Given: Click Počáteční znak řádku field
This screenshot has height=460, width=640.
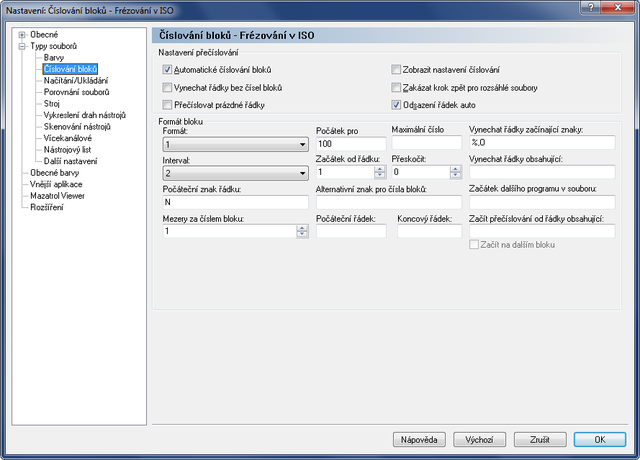Looking at the screenshot, I should coord(236,202).
